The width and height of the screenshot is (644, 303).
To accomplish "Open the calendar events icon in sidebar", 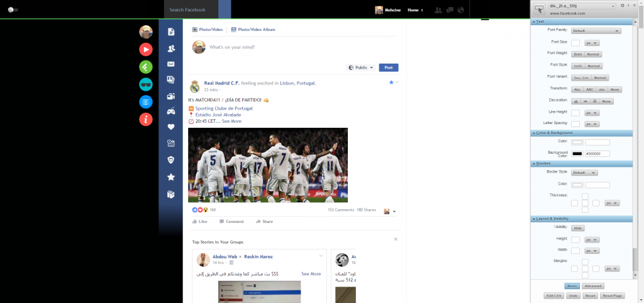I will point(171,143).
